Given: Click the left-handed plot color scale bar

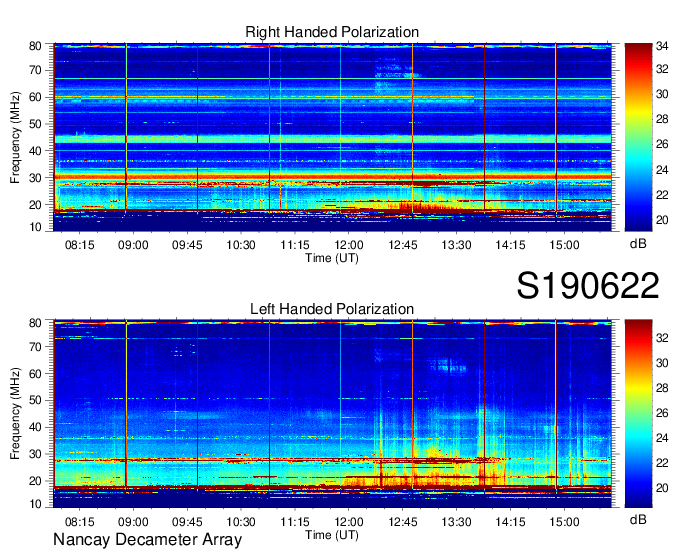Looking at the screenshot, I should [638, 414].
